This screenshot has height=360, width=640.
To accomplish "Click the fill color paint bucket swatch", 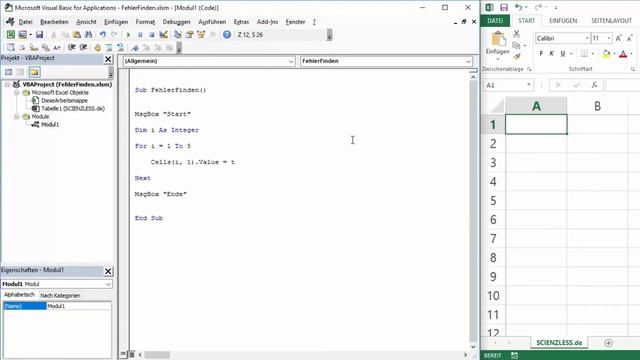I will 606,53.
